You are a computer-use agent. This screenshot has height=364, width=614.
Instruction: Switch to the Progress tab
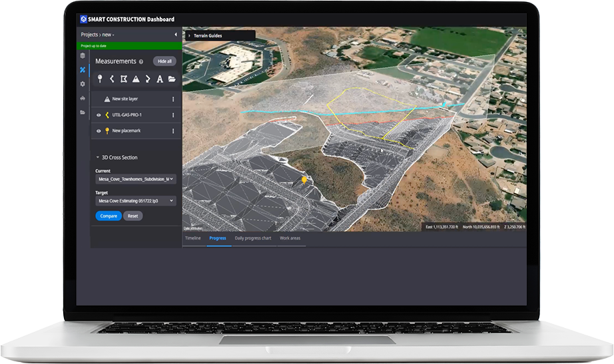(x=218, y=238)
